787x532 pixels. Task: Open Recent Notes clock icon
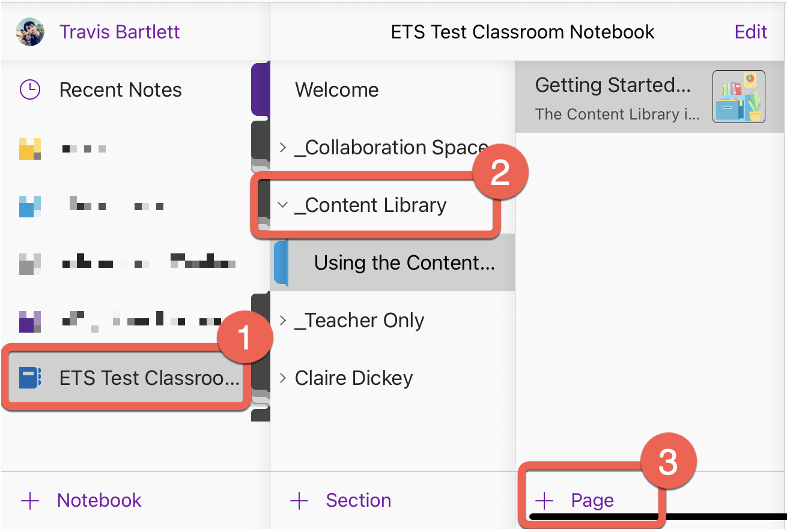click(30, 90)
